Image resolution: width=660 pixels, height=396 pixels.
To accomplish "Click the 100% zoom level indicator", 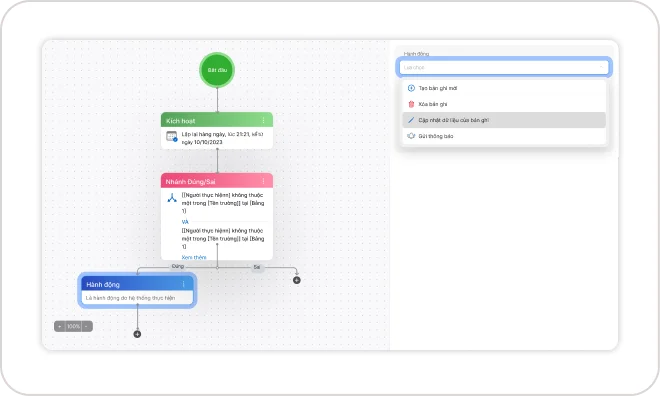I will point(74,326).
